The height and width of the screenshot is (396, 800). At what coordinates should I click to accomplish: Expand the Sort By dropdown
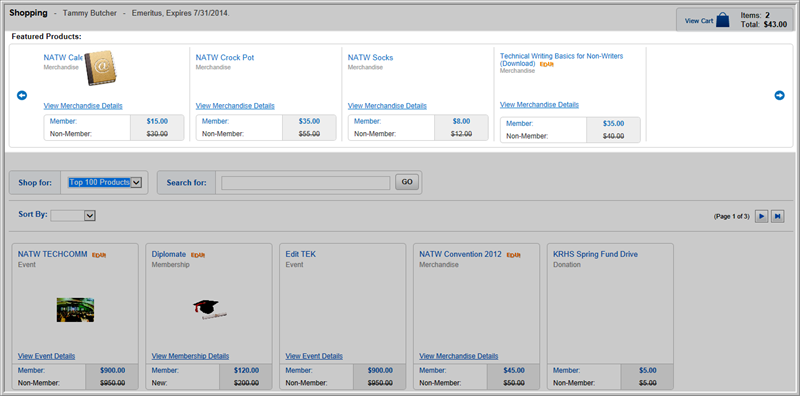click(73, 216)
